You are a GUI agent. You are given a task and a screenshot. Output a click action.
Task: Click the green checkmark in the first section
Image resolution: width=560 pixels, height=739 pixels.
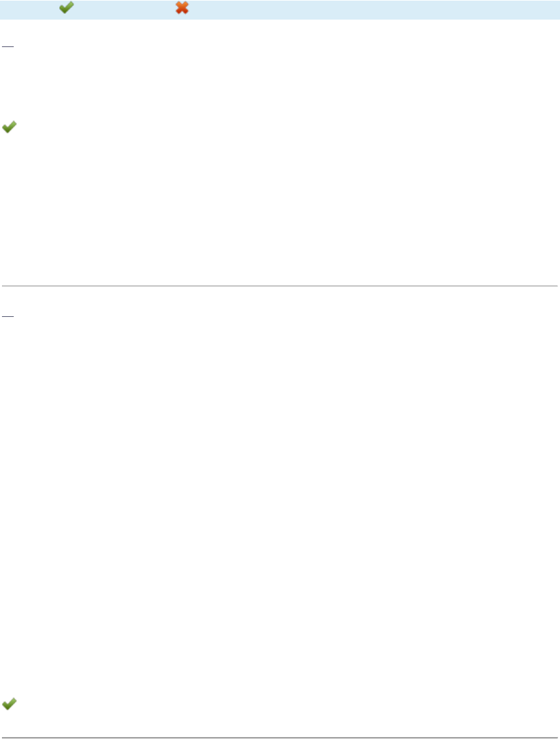(x=9, y=129)
